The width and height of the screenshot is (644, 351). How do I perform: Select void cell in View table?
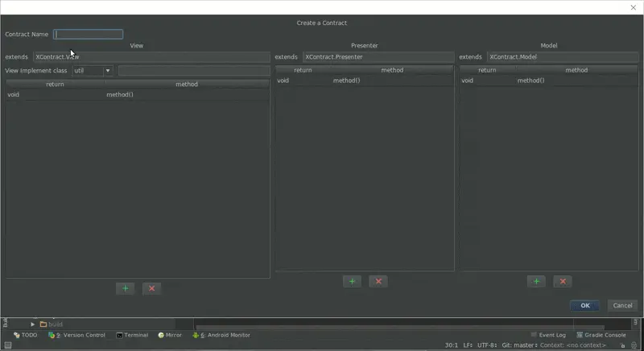tap(55, 94)
